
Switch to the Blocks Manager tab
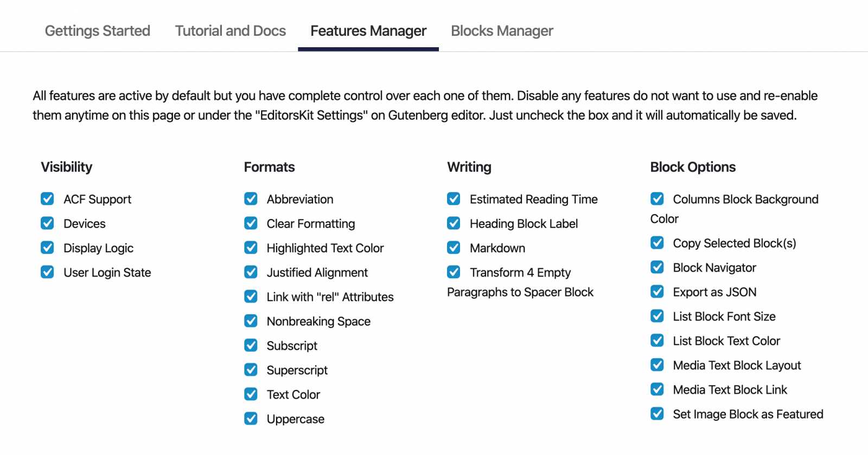coord(501,31)
